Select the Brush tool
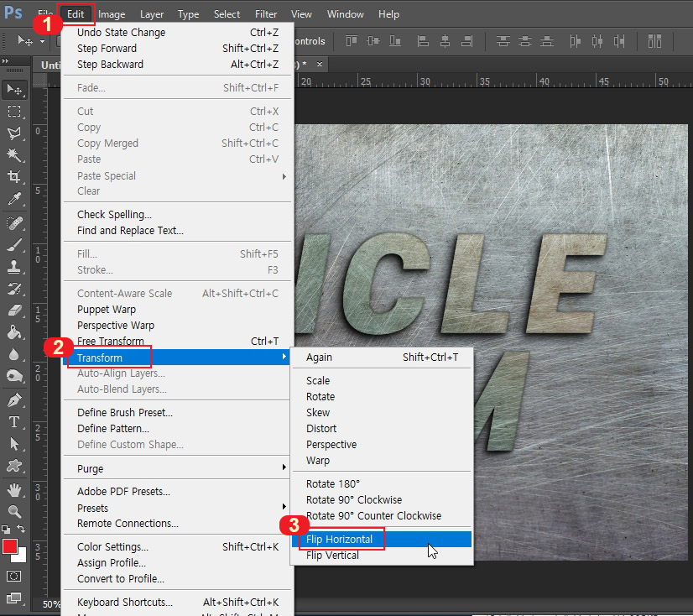Screen dimensions: 693x616 click(x=14, y=245)
